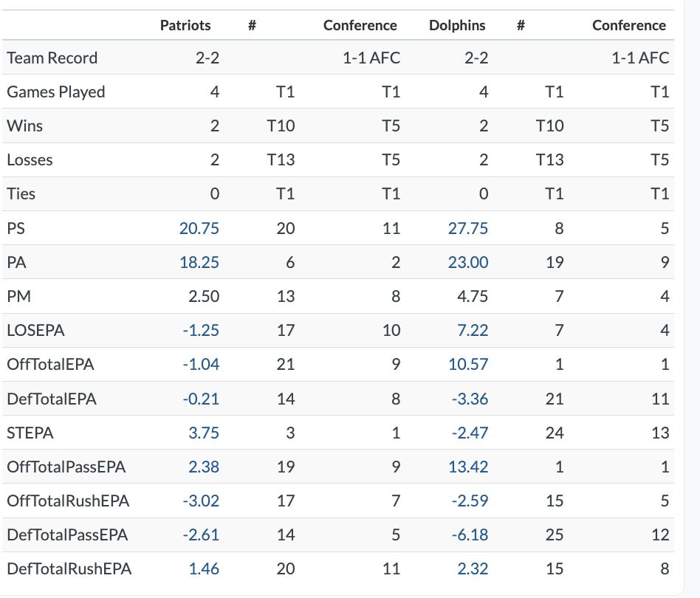Open Dolphins PS value 27.75
The height and width of the screenshot is (598, 700).
468,228
